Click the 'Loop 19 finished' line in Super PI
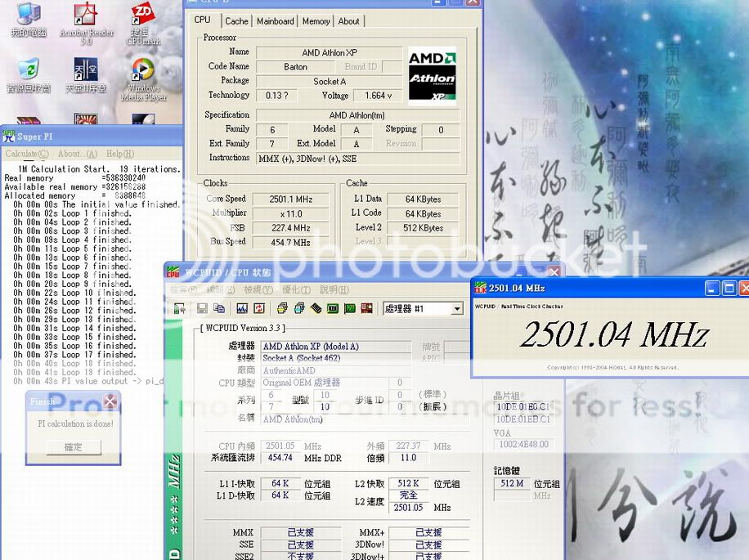Screen dimensions: 749x560 (74, 372)
